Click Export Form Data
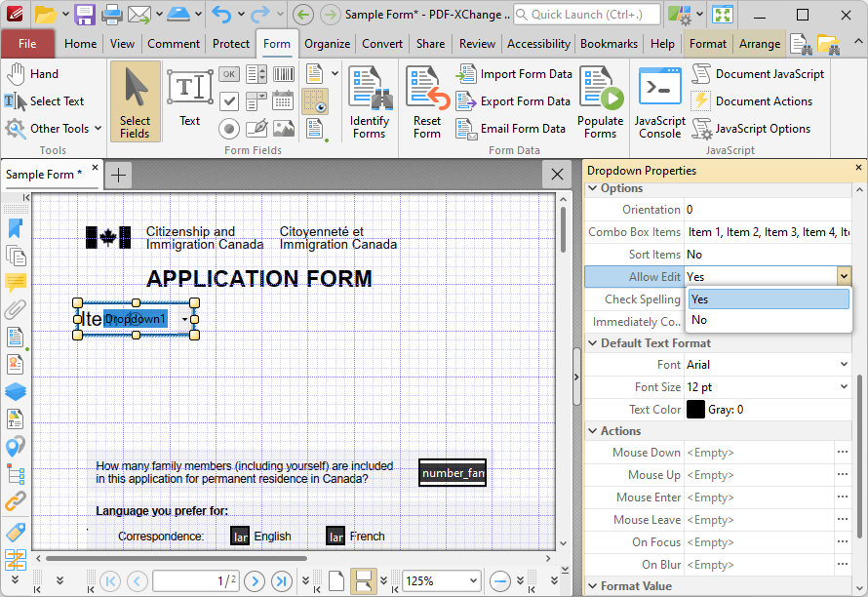Viewport: 868px width, 597px height. click(513, 101)
